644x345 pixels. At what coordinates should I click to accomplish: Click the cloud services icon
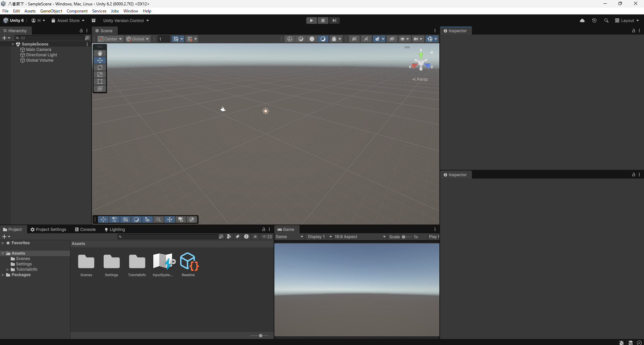582,20
